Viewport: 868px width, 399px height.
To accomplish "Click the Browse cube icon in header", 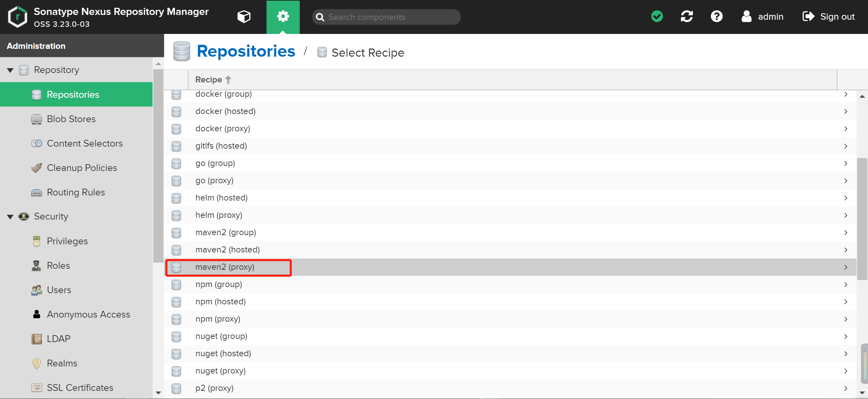I will tap(244, 17).
